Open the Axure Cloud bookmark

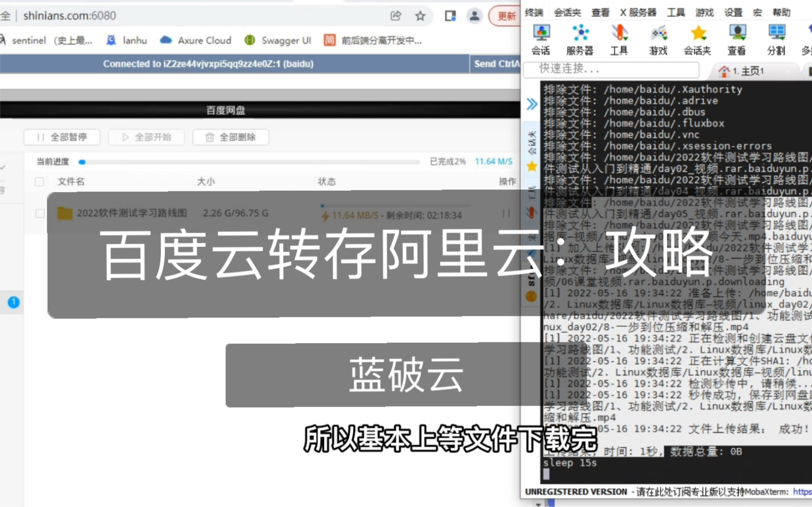[196, 40]
